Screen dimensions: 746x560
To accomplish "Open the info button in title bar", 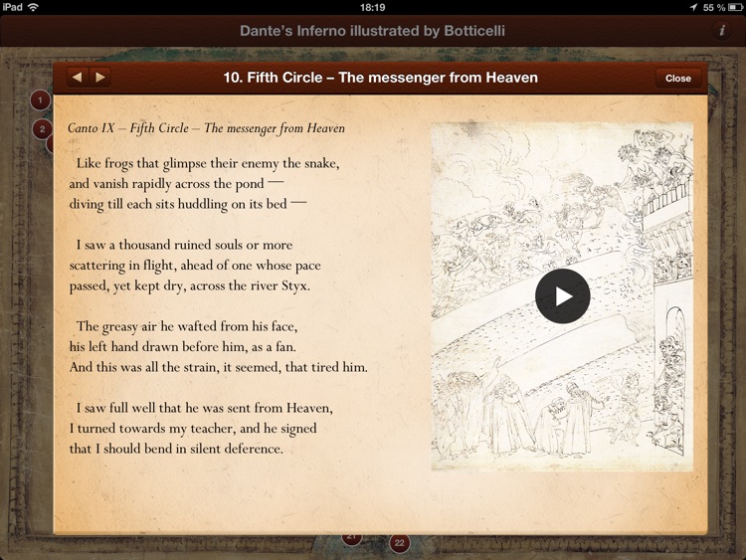I will pyautogui.click(x=722, y=31).
